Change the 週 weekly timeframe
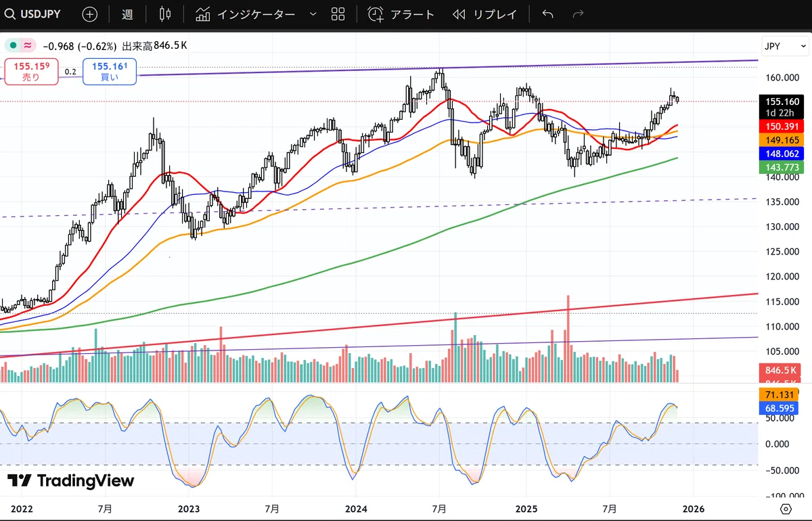Screen dimensions: 812x521 pos(127,14)
